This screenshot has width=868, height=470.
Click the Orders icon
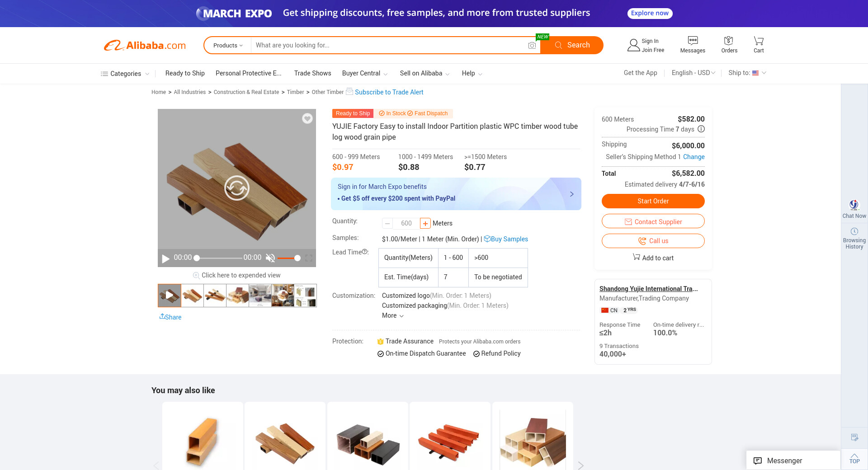pyautogui.click(x=729, y=41)
